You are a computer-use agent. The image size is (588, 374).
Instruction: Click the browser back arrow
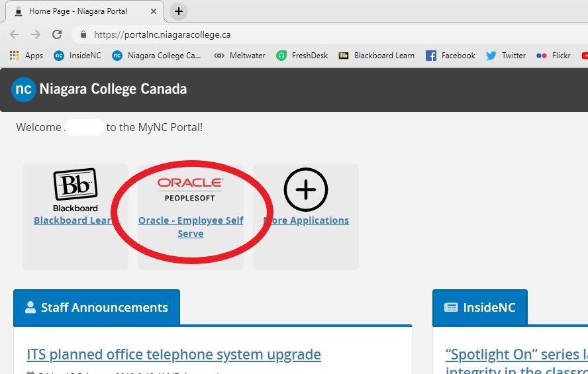pyautogui.click(x=15, y=34)
